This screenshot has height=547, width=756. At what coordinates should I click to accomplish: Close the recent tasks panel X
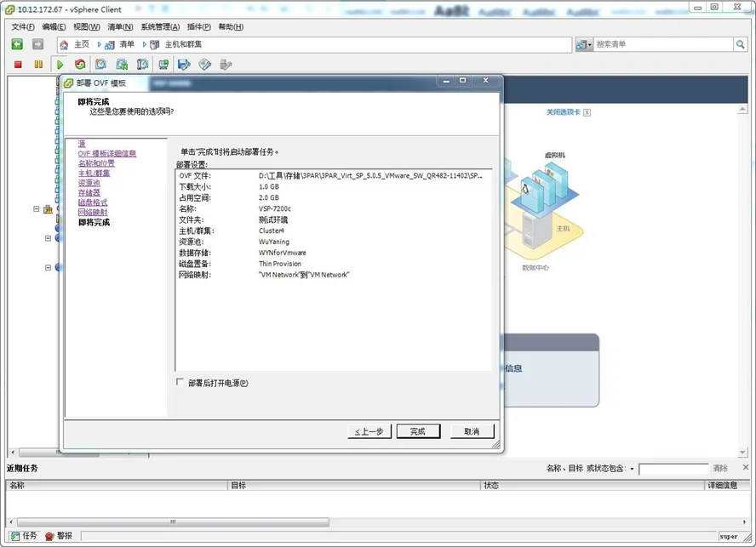click(746, 467)
